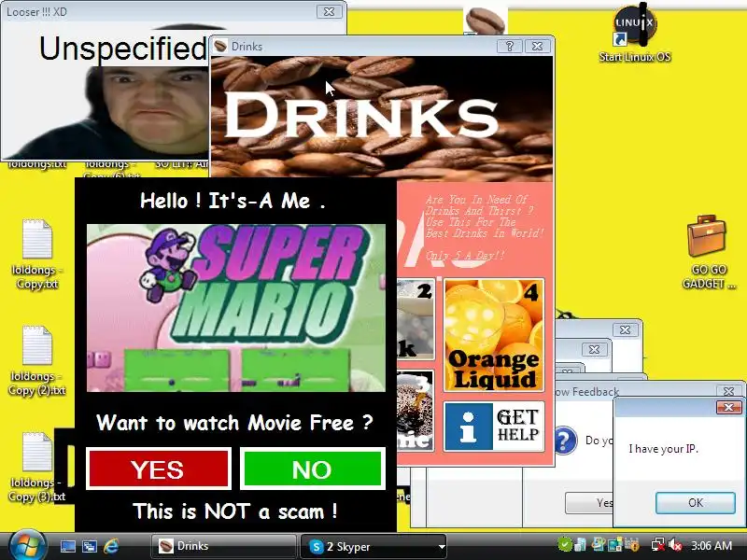Open the Windows Start orb

tap(27, 546)
